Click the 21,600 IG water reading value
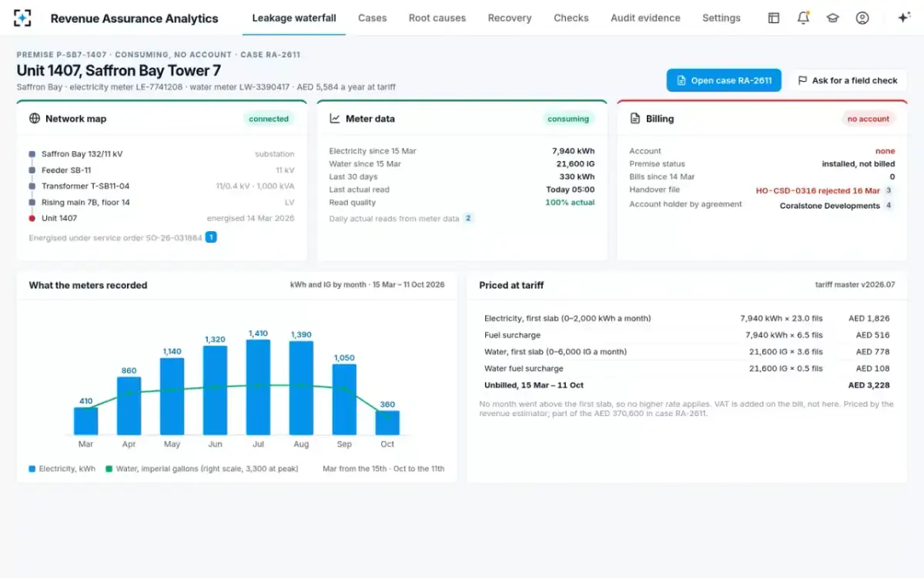 click(575, 164)
